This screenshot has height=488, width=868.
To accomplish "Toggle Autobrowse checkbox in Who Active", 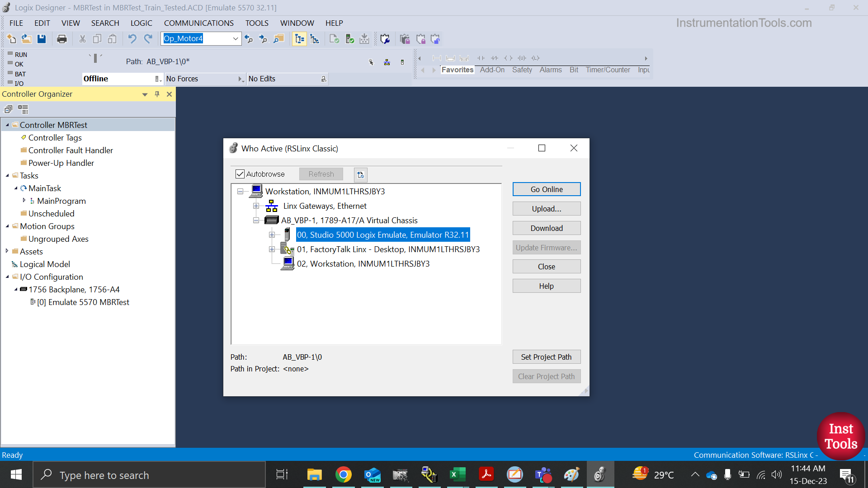I will tap(240, 174).
